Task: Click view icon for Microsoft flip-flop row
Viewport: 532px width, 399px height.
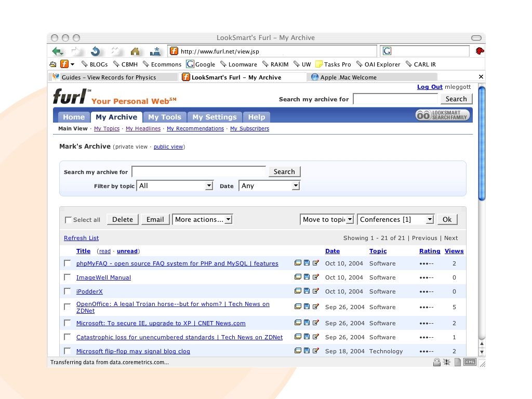Action: pos(298,351)
